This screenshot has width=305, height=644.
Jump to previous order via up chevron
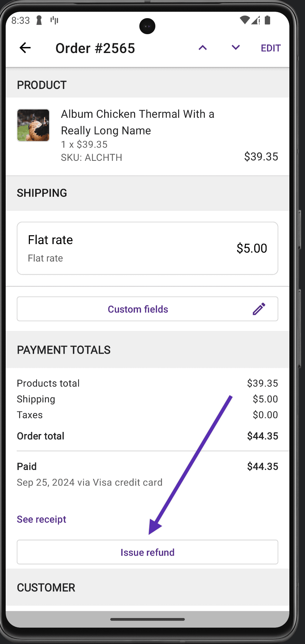[x=202, y=48]
